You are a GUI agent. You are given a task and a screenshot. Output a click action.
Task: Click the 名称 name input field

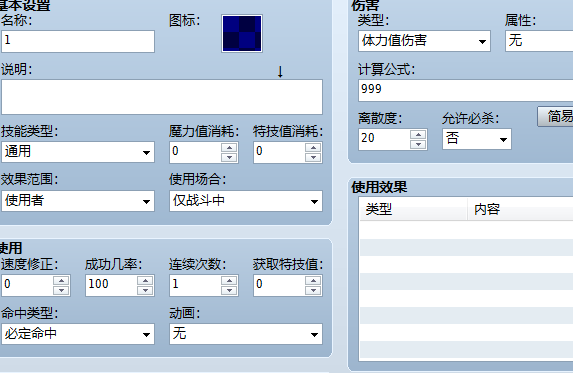pyautogui.click(x=78, y=41)
